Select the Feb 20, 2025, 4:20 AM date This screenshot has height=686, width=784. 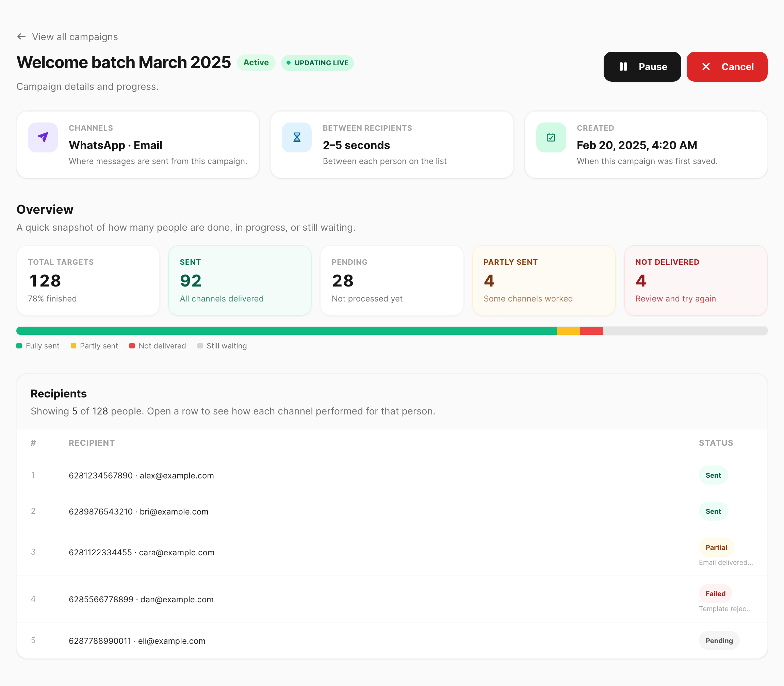(637, 146)
